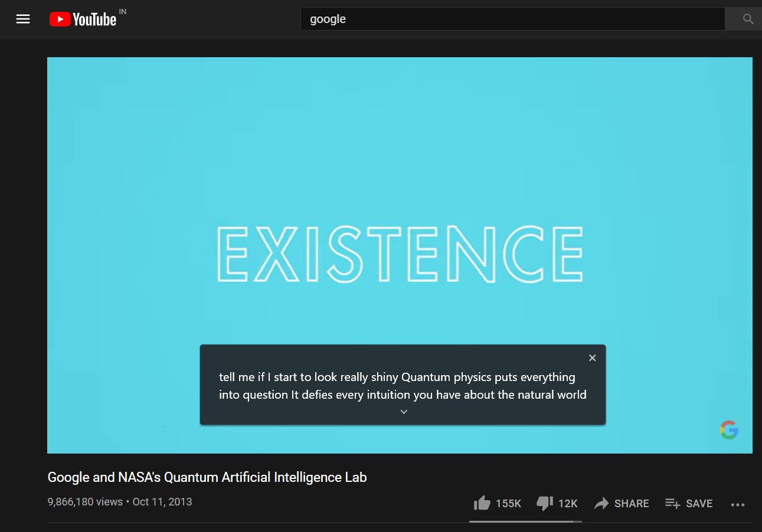Click the YouTube logo to go home

[x=83, y=19]
